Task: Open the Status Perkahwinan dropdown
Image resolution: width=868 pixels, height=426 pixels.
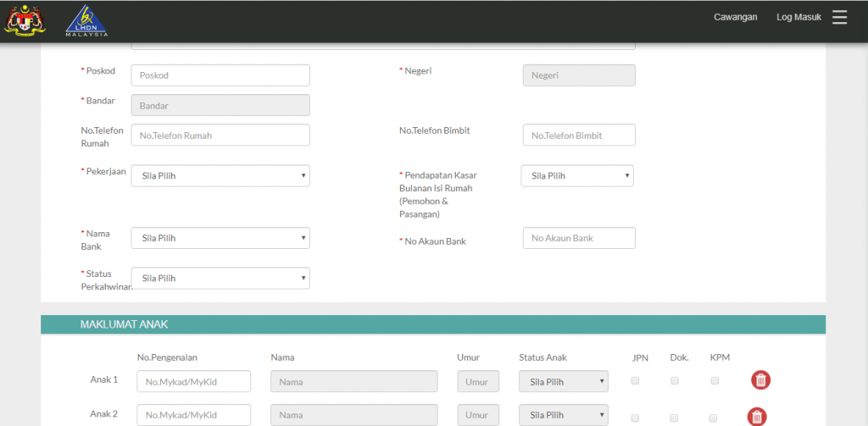Action: 220,279
